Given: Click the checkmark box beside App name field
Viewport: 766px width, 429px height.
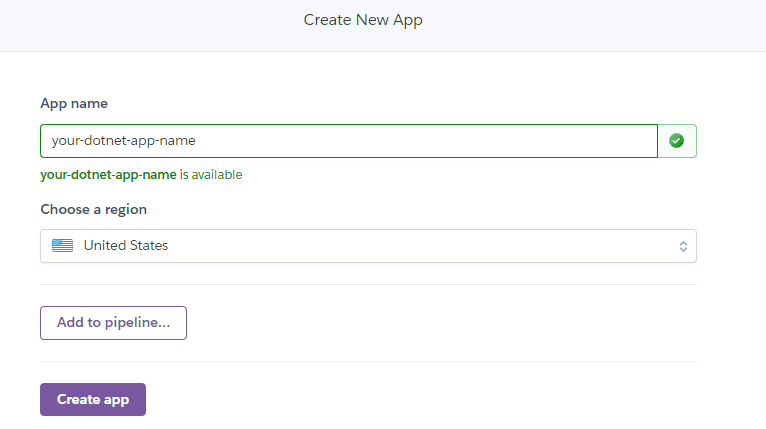Looking at the screenshot, I should coord(677,141).
